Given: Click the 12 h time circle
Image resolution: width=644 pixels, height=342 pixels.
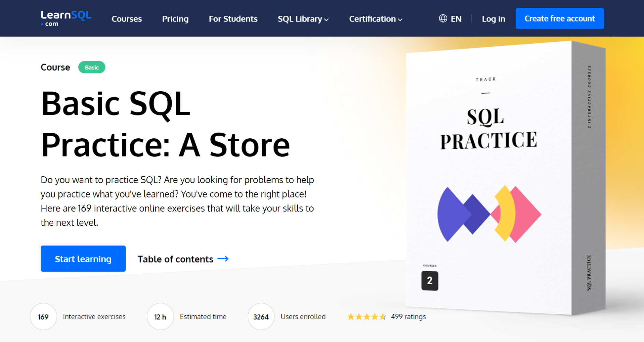Looking at the screenshot, I should coord(160,317).
